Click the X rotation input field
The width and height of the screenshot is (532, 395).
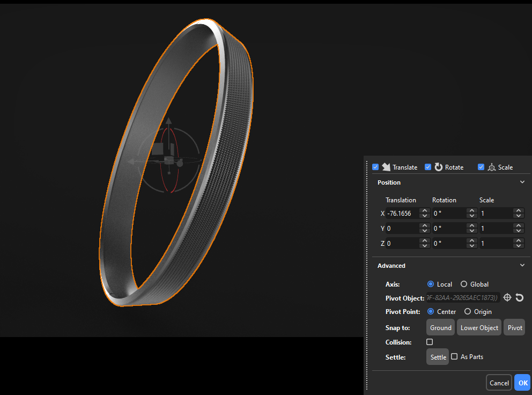(x=449, y=213)
